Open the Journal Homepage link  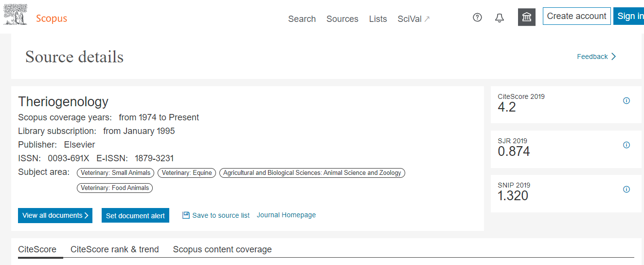[286, 215]
